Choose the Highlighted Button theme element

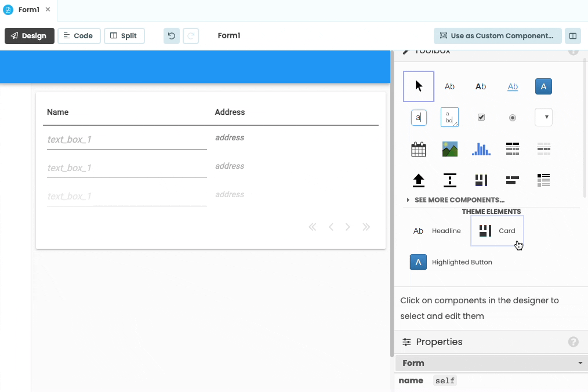point(451,262)
